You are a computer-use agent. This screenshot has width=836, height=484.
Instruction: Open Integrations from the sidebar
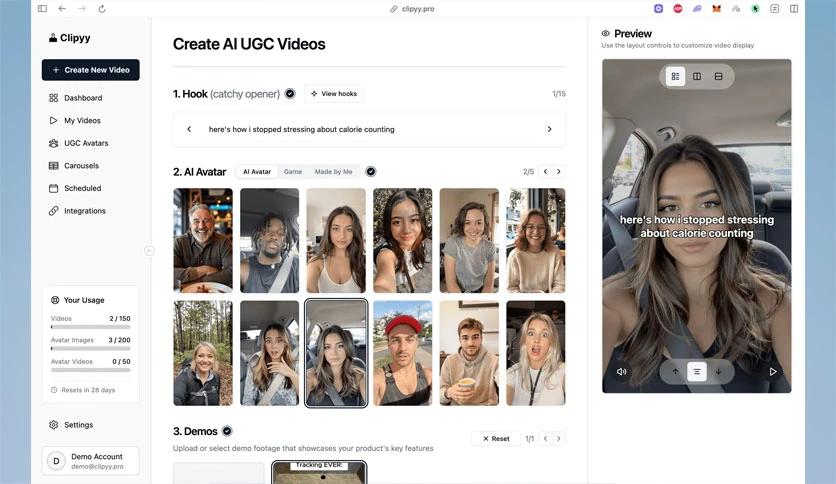(85, 211)
